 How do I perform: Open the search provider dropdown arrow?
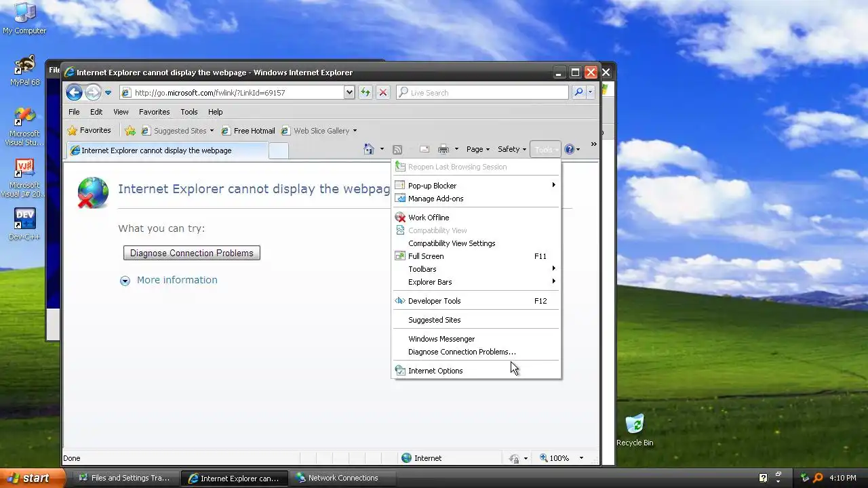pos(590,92)
